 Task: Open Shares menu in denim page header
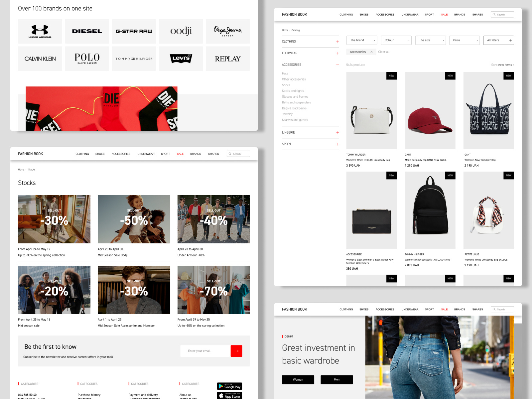click(477, 310)
